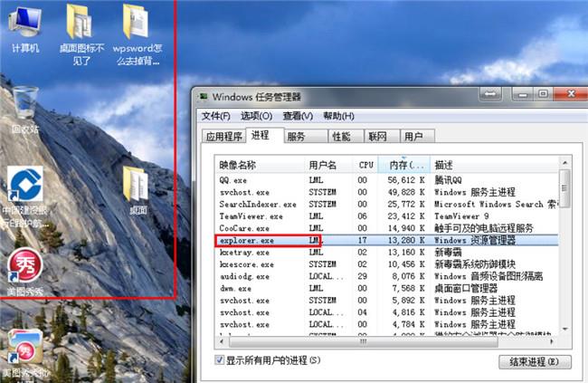The width and height of the screenshot is (588, 383).
Task: Select the TeamViewer.exe process
Action: point(386,216)
